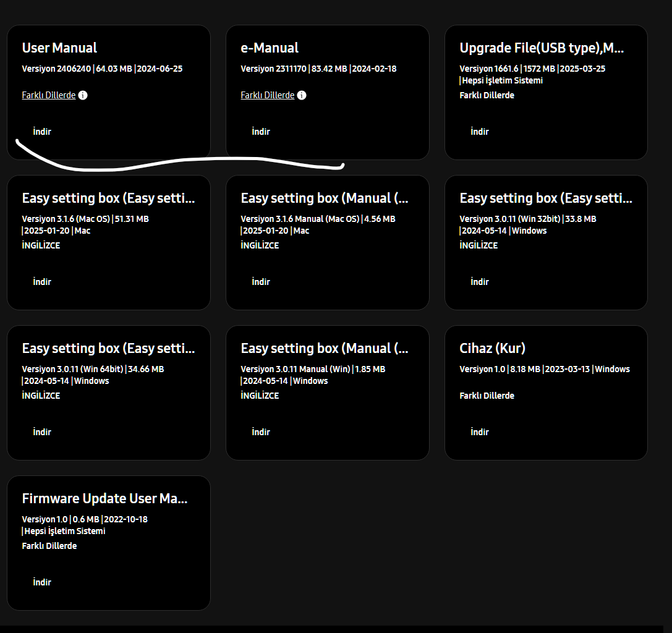Download Easy setting box Win 32bit version
The image size is (672, 633).
[480, 281]
